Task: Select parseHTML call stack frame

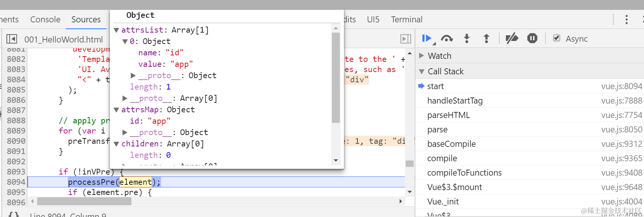Action: click(530, 115)
